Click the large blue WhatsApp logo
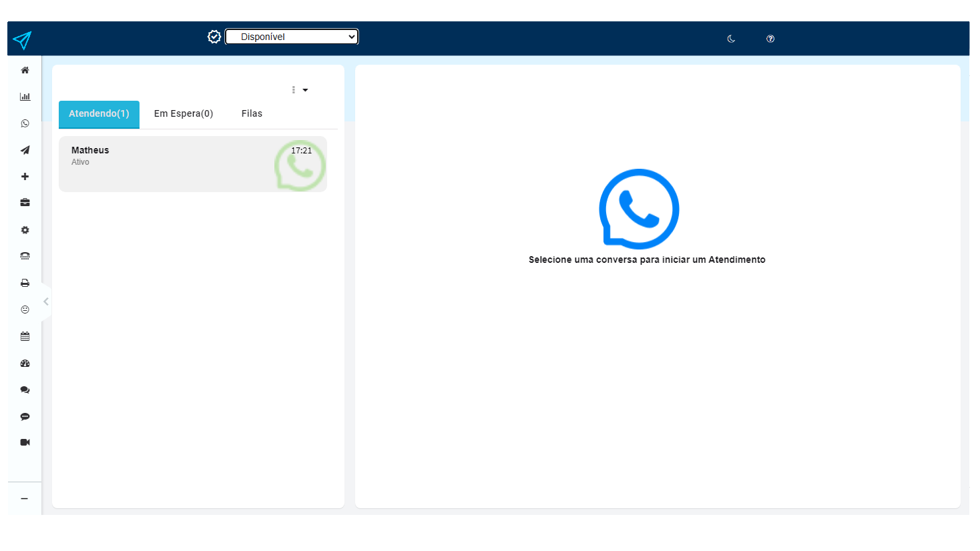This screenshot has height=551, width=980. click(639, 209)
